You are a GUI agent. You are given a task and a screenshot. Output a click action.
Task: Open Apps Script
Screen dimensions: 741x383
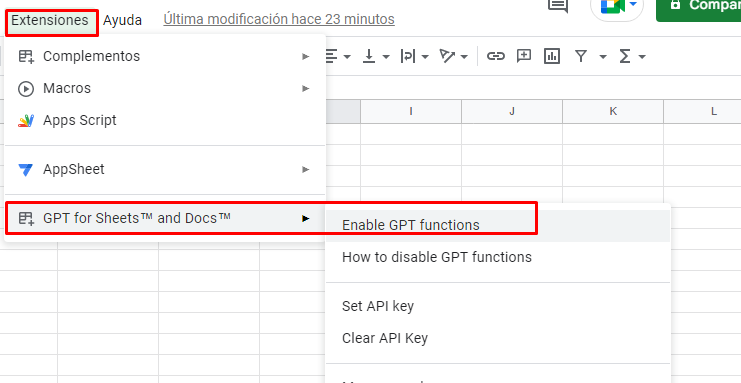pos(164,120)
